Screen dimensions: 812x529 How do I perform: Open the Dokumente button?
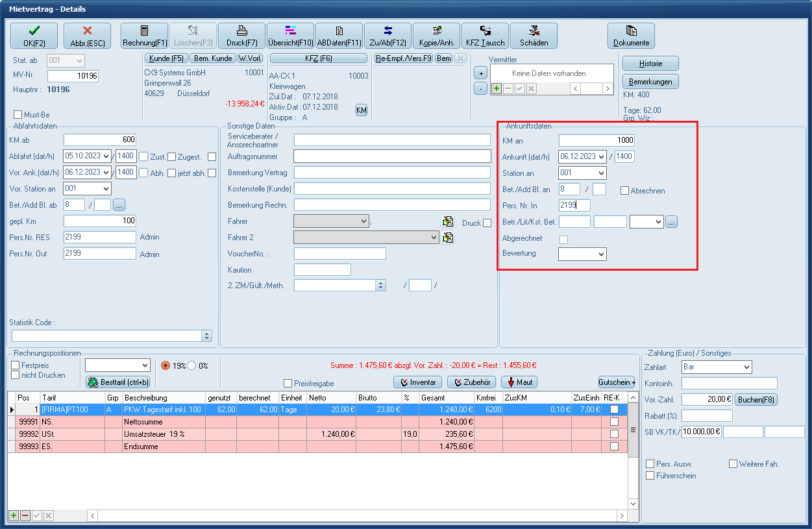631,36
